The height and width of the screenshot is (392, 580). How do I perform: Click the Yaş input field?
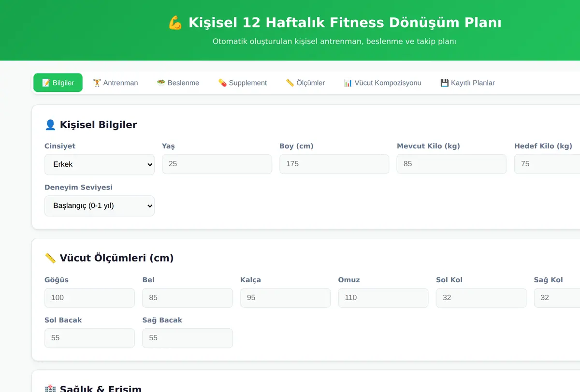click(217, 164)
